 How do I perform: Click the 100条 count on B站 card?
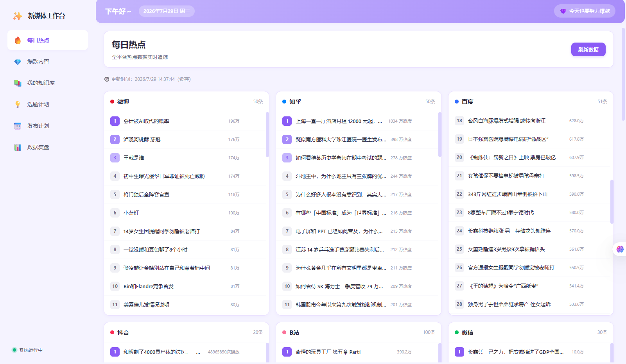point(429,332)
